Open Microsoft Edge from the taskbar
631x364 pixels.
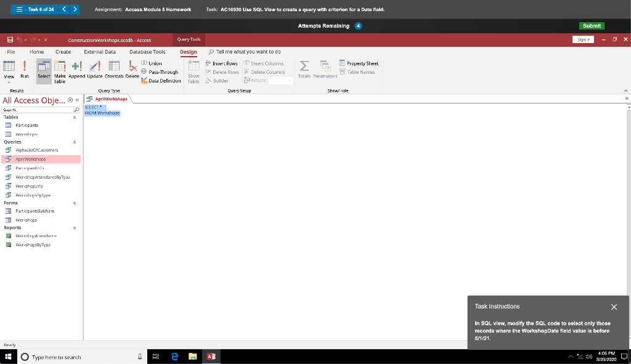(174, 356)
